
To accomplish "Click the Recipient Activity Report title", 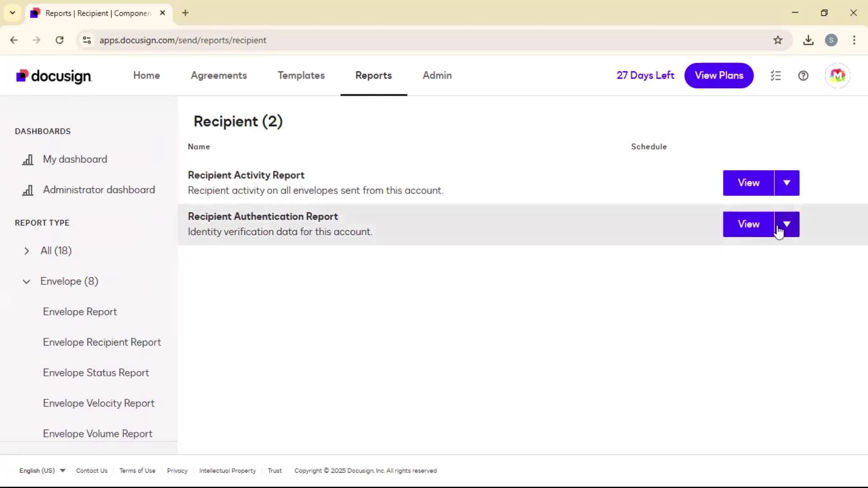I will click(246, 175).
